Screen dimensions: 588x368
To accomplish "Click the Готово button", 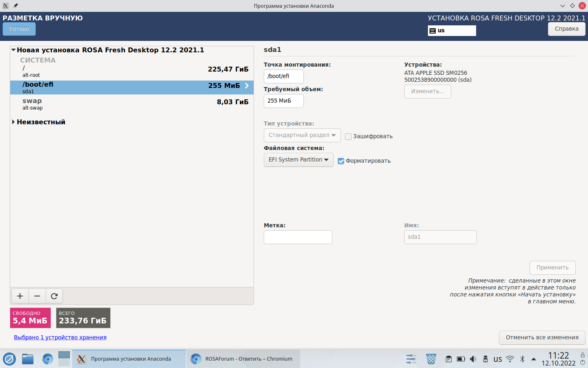I will 19,29.
